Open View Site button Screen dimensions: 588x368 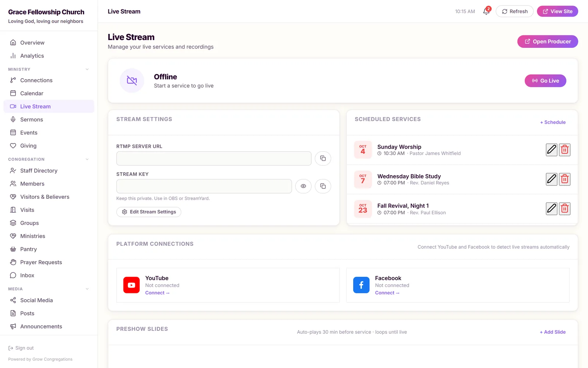pyautogui.click(x=557, y=11)
